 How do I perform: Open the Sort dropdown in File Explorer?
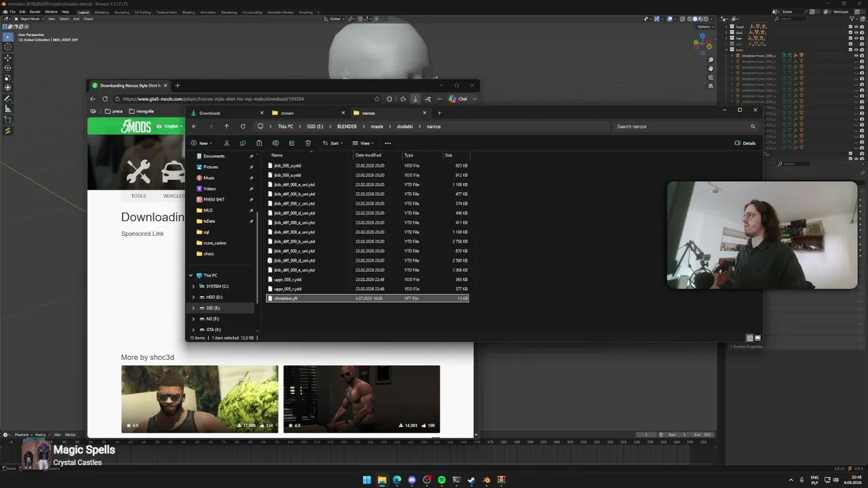[332, 143]
